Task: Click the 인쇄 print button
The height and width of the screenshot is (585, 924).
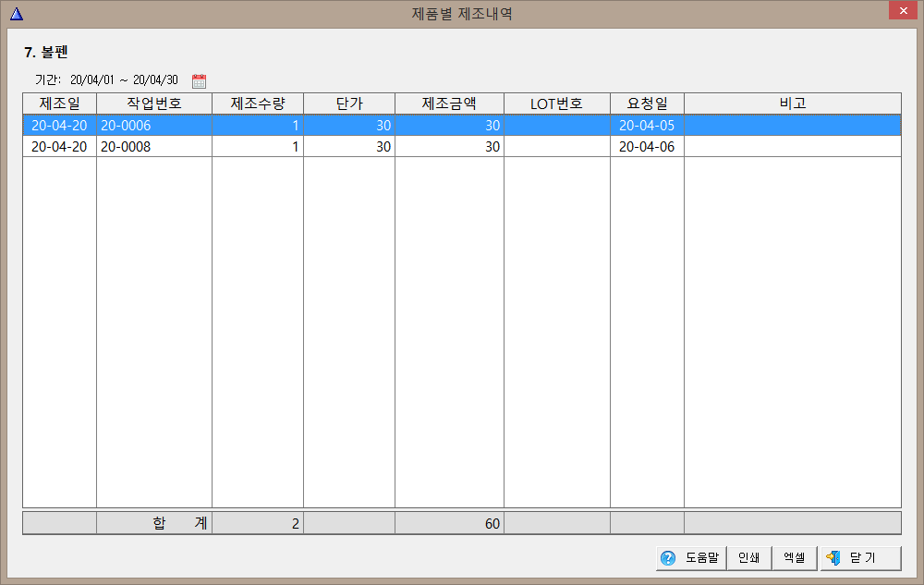Action: (749, 558)
